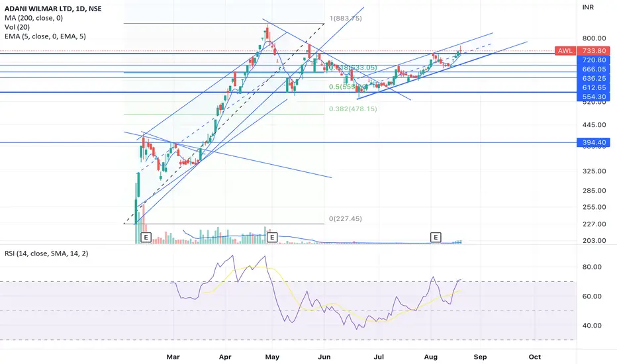Click the Mar label on time axis

(173, 357)
